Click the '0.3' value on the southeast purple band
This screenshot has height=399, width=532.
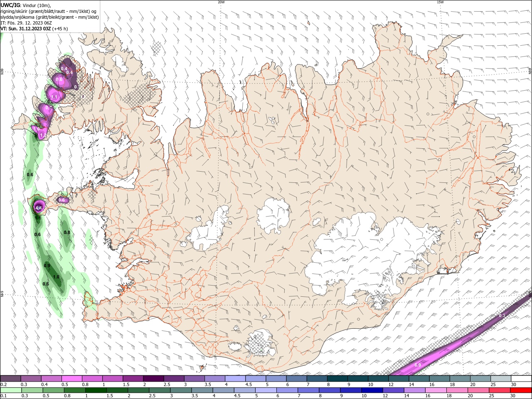[502, 316]
